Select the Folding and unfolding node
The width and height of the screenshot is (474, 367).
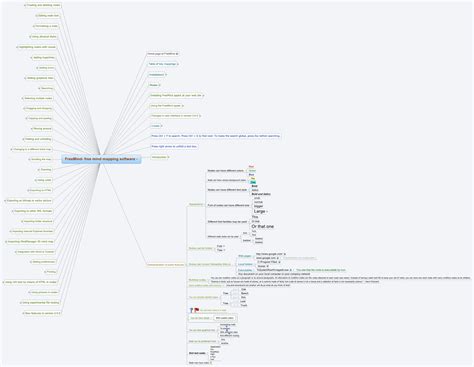[x=38, y=139]
